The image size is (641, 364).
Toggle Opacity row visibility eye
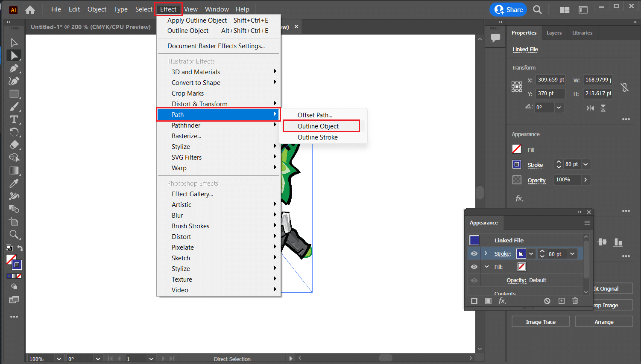pos(474,280)
